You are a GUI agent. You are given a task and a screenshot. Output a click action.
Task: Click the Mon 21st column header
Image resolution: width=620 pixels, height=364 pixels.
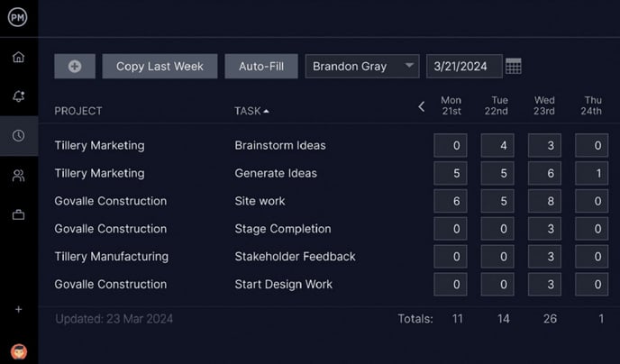point(451,105)
